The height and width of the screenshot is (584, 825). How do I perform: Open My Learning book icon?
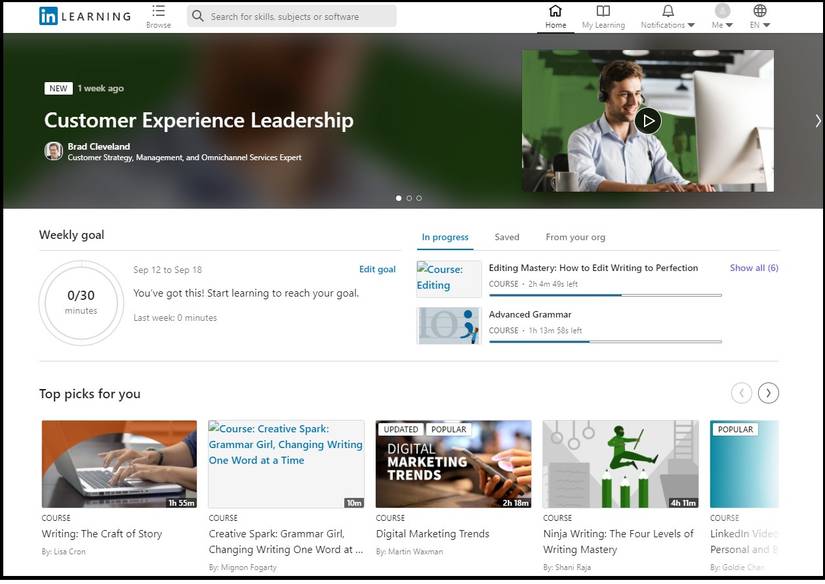pos(603,11)
